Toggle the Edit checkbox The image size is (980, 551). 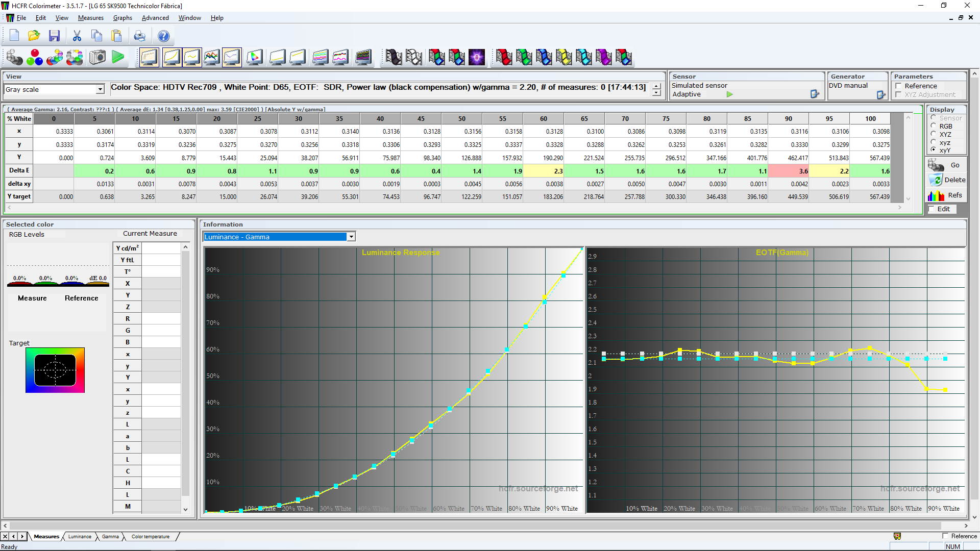click(x=932, y=209)
